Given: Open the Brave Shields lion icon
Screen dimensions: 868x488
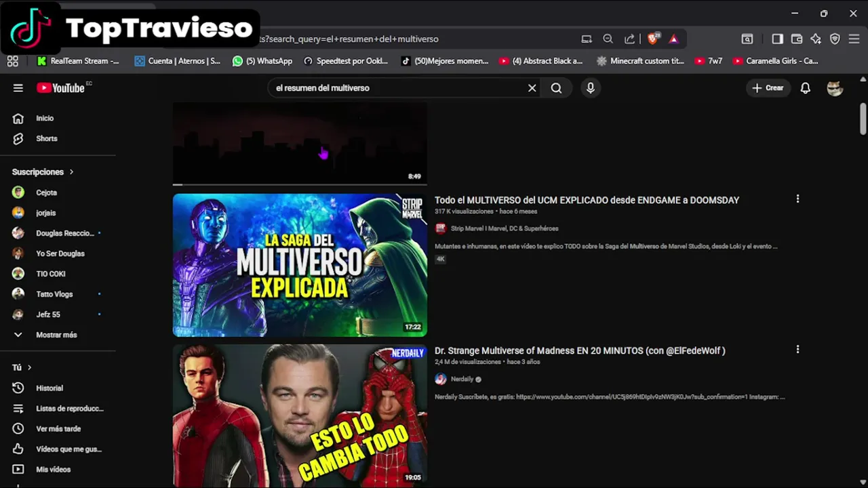Looking at the screenshot, I should (x=653, y=39).
